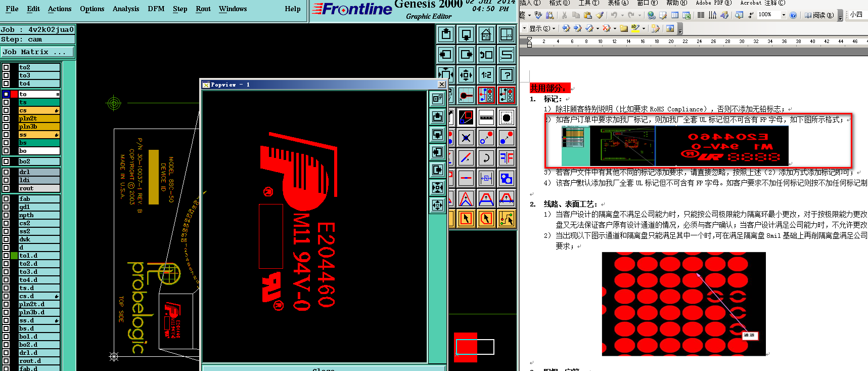
Task: Toggle the checkbox for layer ss
Action: (x=6, y=135)
